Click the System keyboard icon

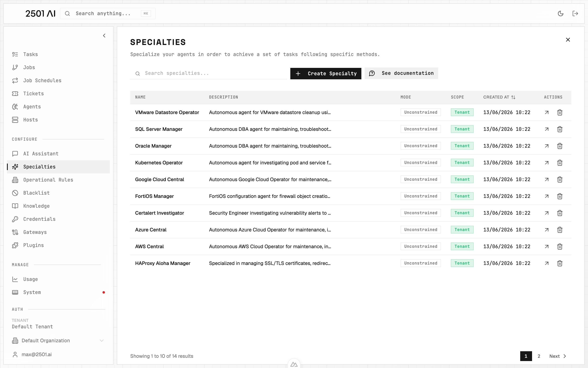(15, 292)
